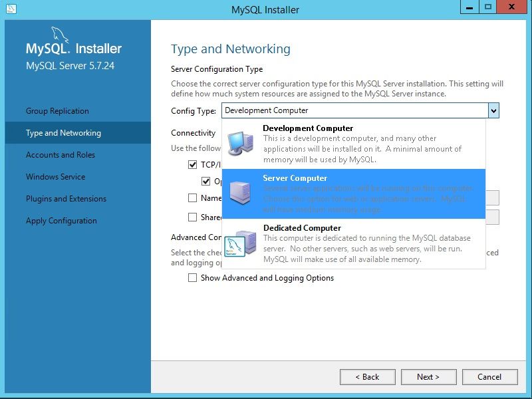Maximize the MySQL Installer window
The width and height of the screenshot is (532, 399).
(488, 7)
